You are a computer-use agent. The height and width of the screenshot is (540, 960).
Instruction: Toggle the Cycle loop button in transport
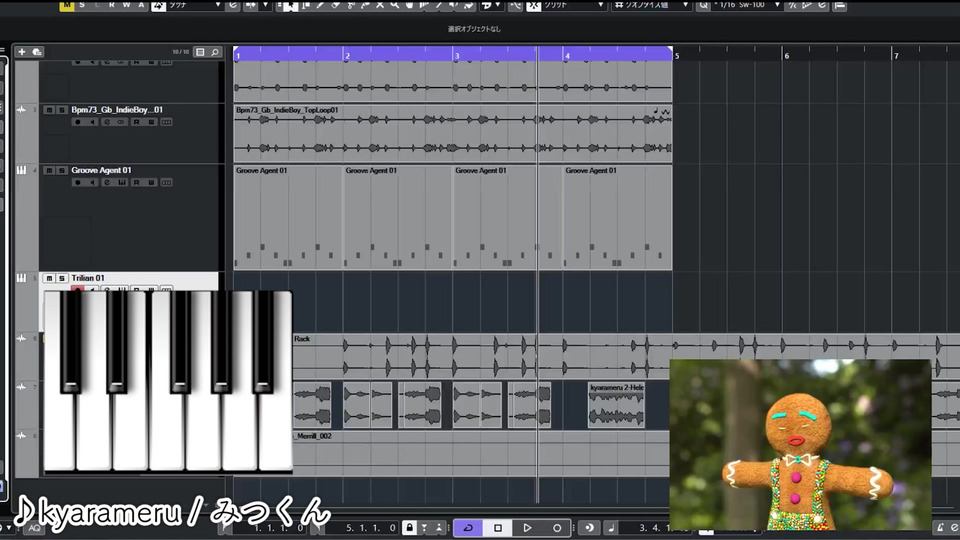(468, 528)
